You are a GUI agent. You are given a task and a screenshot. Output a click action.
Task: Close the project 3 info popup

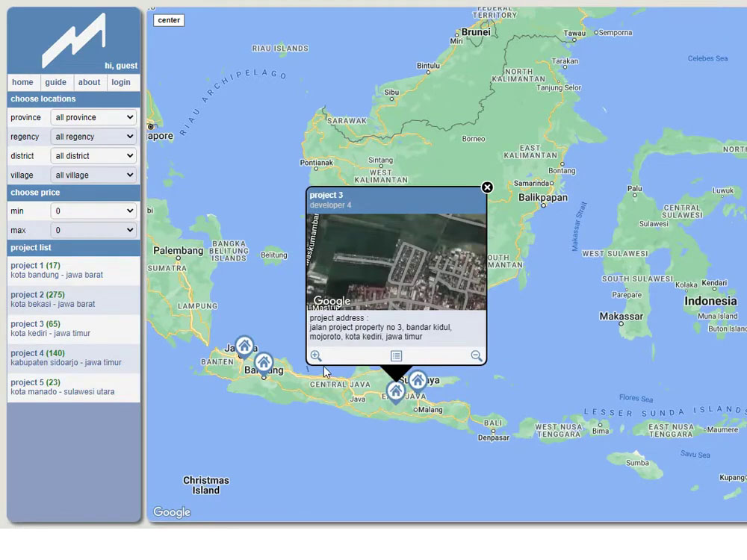point(487,187)
